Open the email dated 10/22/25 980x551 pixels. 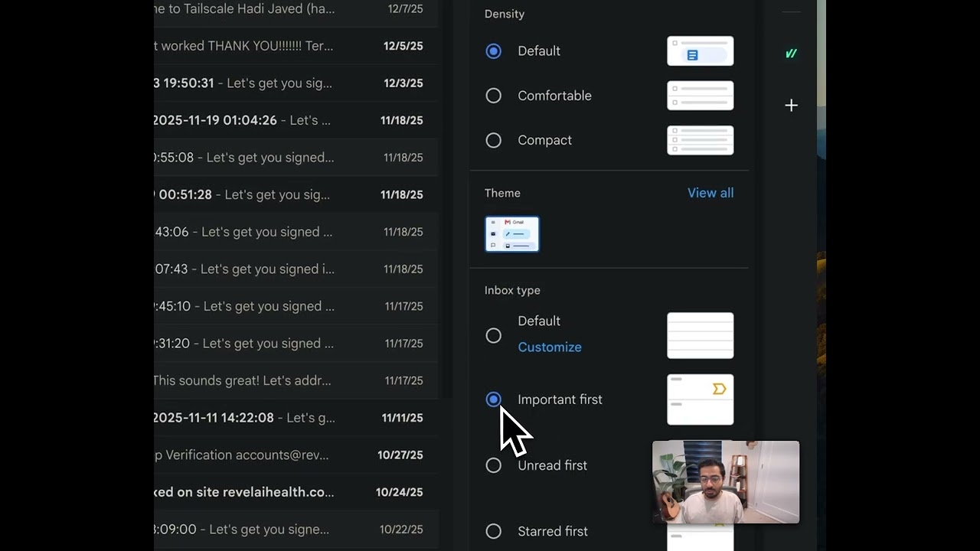[296, 530]
